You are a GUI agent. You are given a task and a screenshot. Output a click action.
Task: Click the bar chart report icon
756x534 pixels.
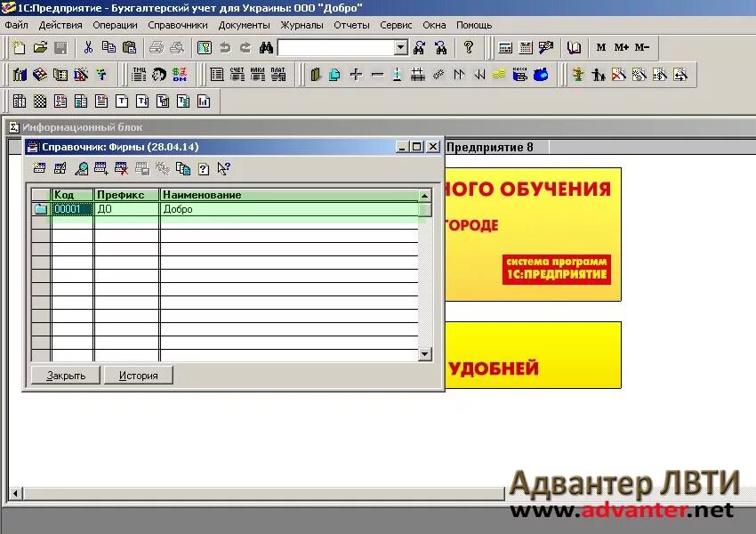point(204,101)
